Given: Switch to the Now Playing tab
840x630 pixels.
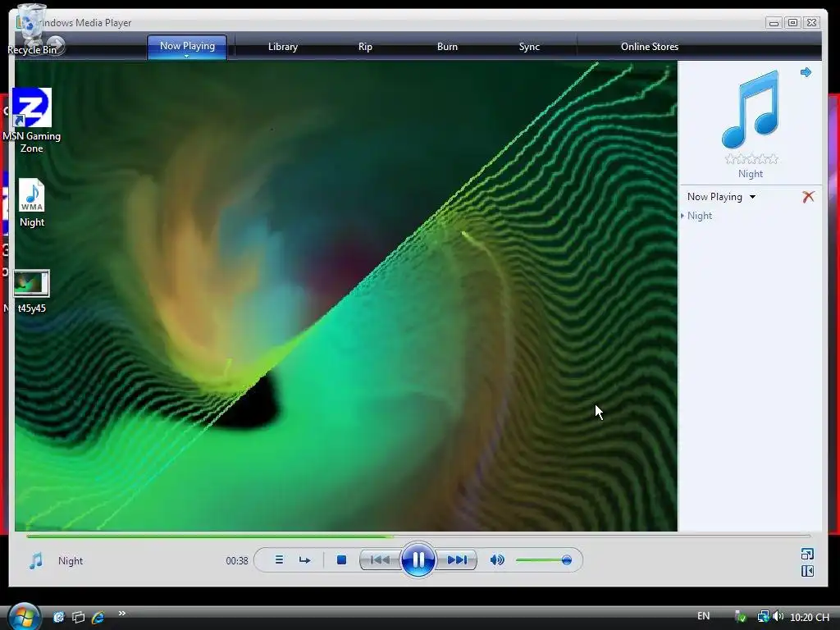Looking at the screenshot, I should [187, 46].
